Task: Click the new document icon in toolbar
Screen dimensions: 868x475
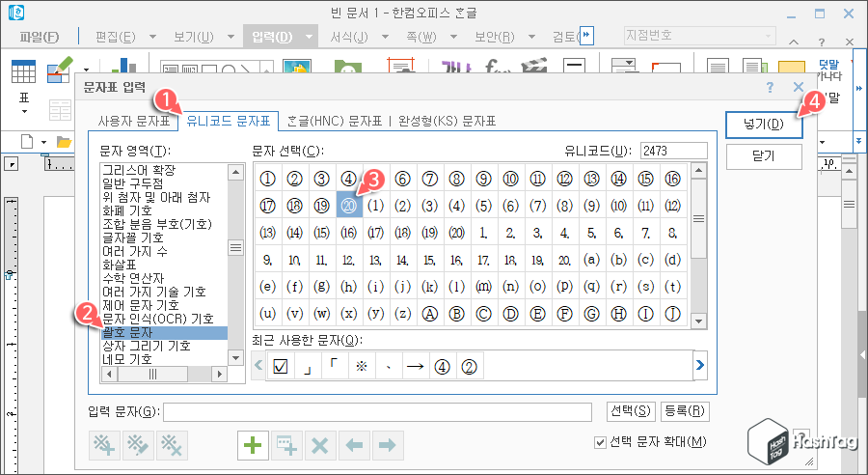Action: pyautogui.click(x=27, y=142)
